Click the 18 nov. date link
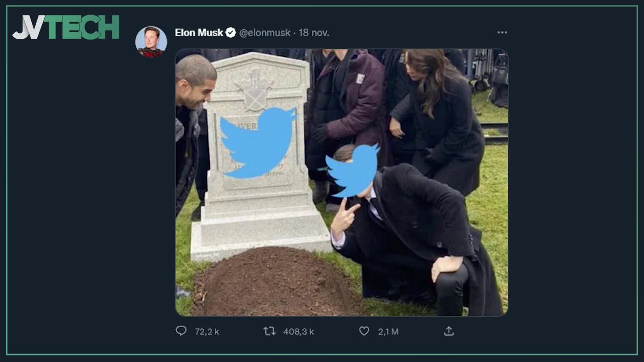 pos(314,33)
